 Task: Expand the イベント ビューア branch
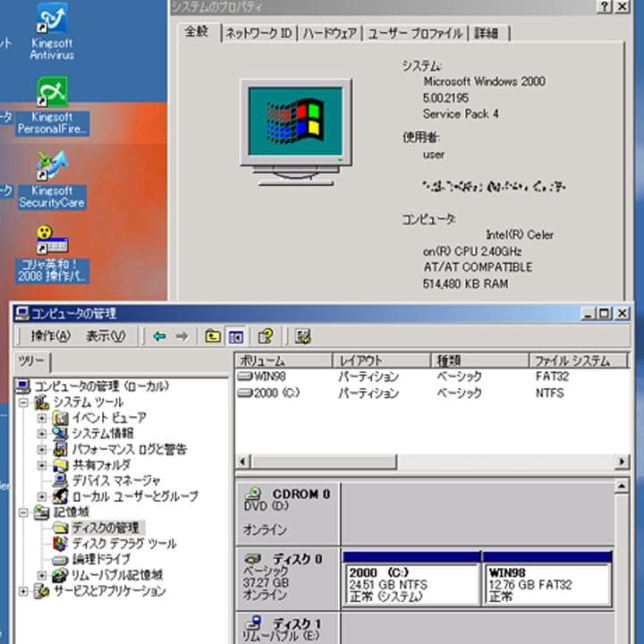41,418
